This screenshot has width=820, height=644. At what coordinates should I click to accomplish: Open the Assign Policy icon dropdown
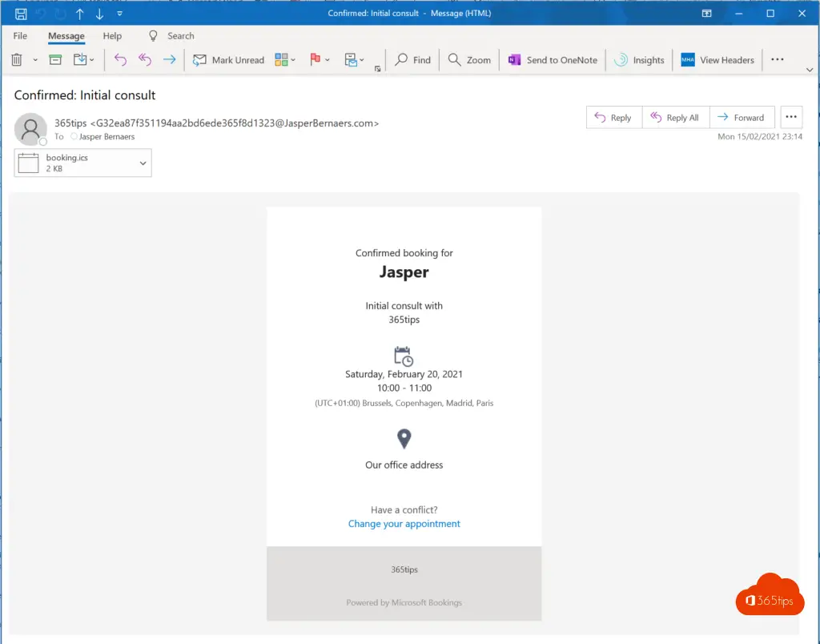pos(354,59)
